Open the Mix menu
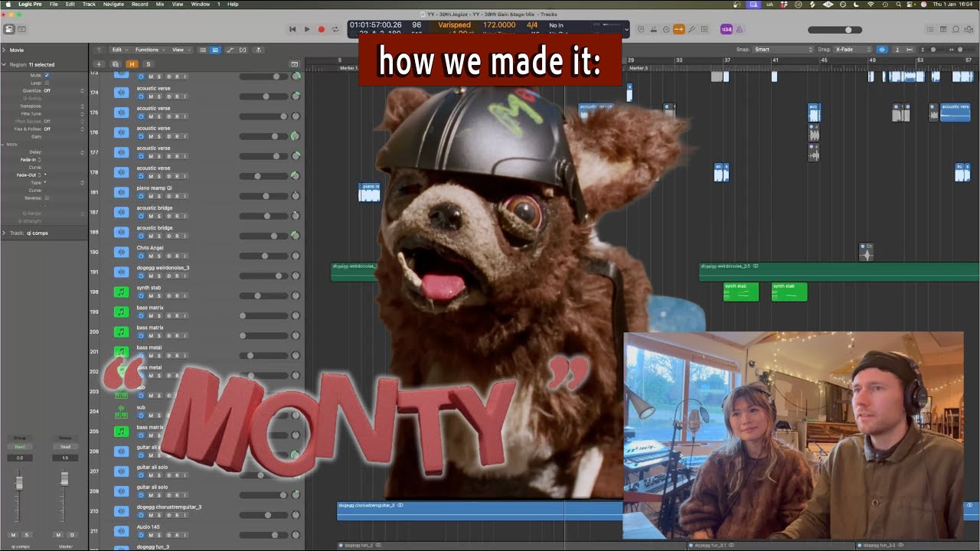Viewport: 980px width, 551px height. click(160, 4)
